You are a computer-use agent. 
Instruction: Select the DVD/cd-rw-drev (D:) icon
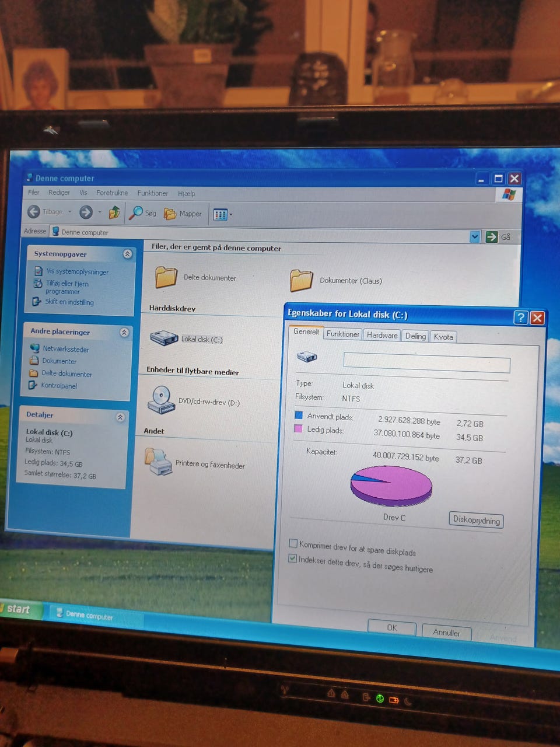coord(161,400)
